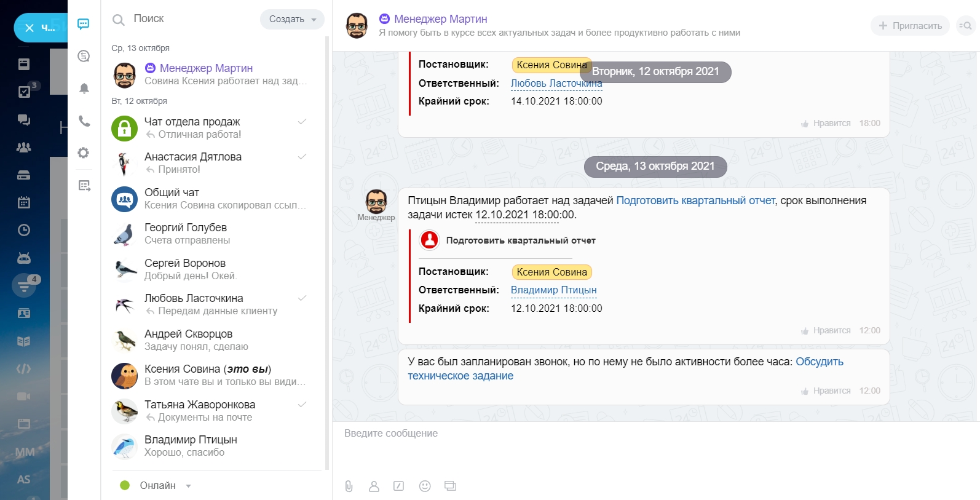980x500 pixels.
Task: Click the Пригласить button
Action: pos(910,26)
